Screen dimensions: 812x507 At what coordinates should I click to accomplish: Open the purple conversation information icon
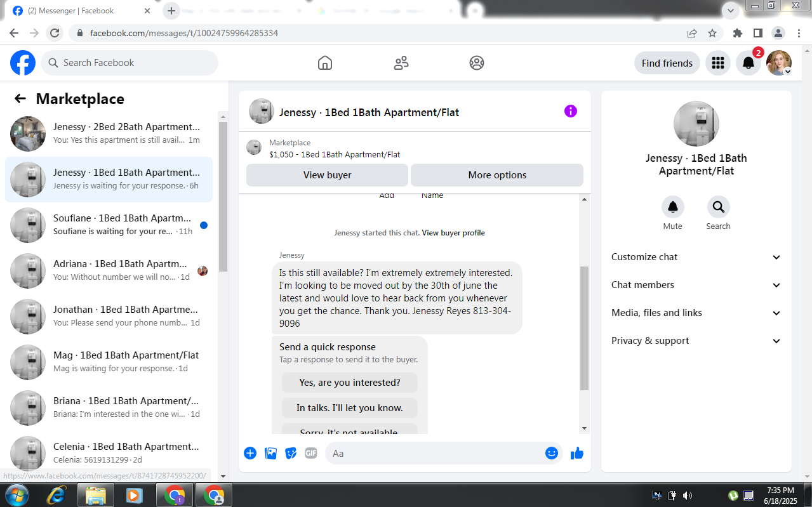click(x=571, y=111)
